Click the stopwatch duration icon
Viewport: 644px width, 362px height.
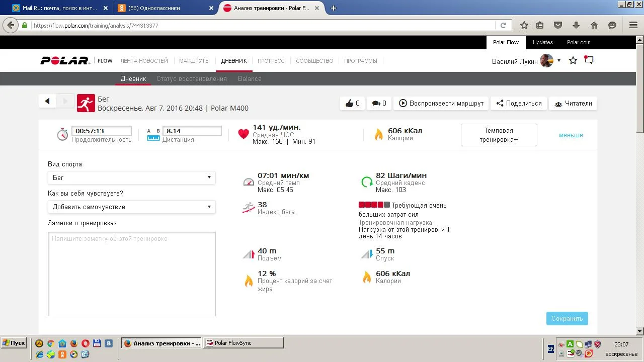point(62,134)
